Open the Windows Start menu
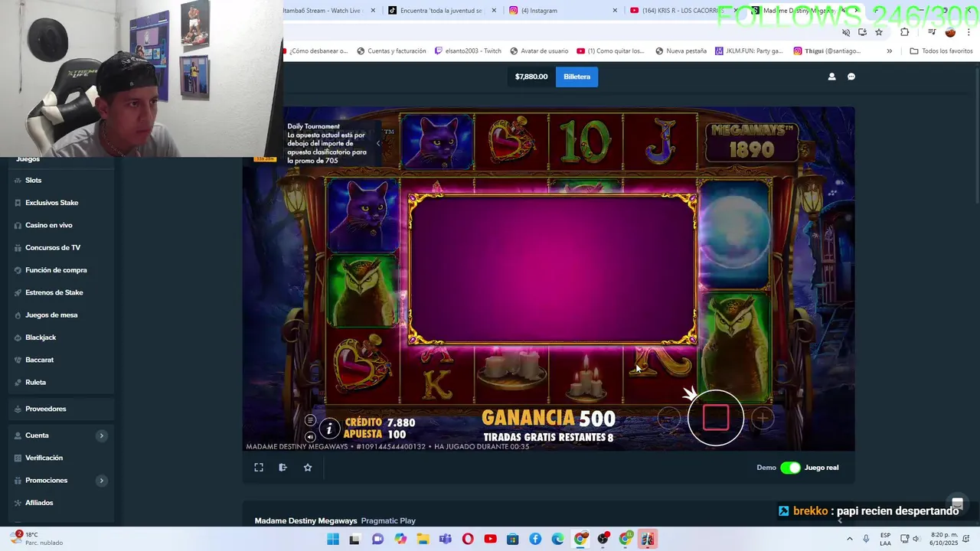The height and width of the screenshot is (551, 980). [x=333, y=540]
